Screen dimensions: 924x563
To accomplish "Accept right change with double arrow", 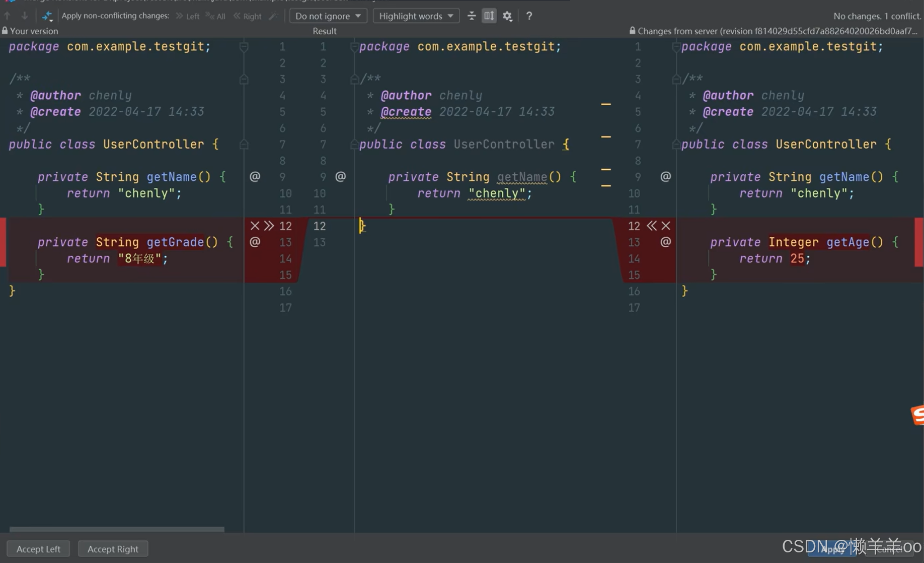I will click(652, 226).
